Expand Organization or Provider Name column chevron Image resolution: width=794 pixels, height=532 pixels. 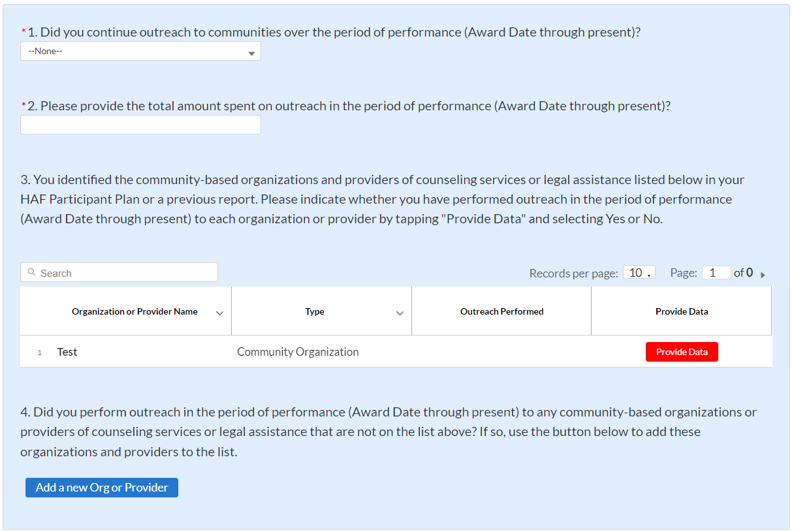tap(219, 313)
